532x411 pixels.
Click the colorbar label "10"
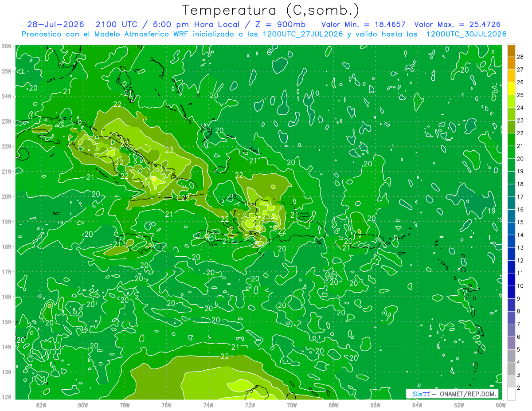point(520,286)
